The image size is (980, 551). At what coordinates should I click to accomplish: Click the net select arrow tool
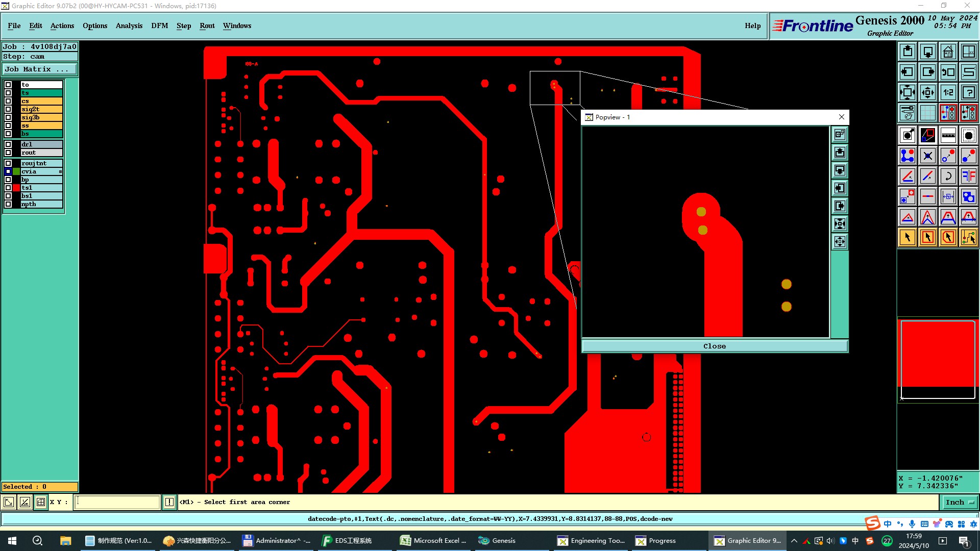[968, 237]
